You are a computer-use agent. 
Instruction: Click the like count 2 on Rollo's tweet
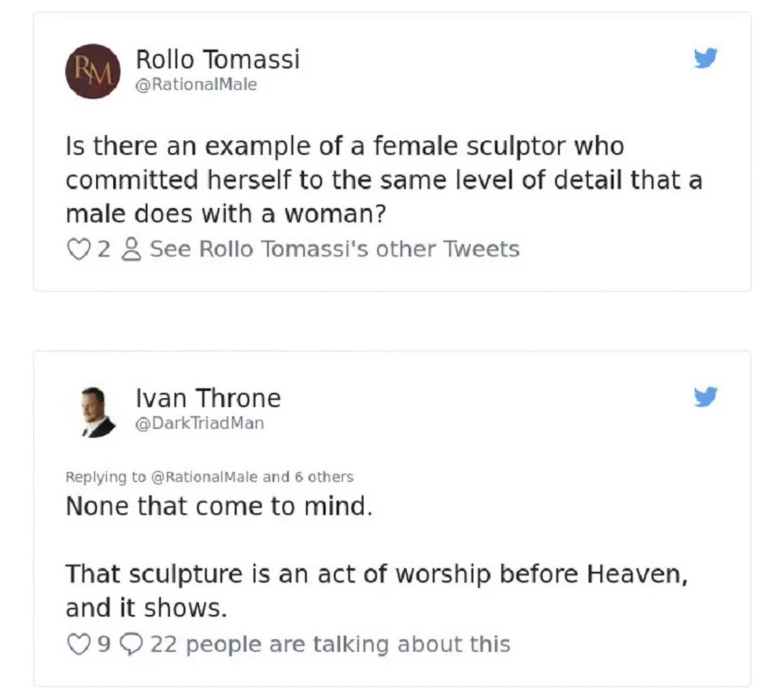click(x=104, y=249)
